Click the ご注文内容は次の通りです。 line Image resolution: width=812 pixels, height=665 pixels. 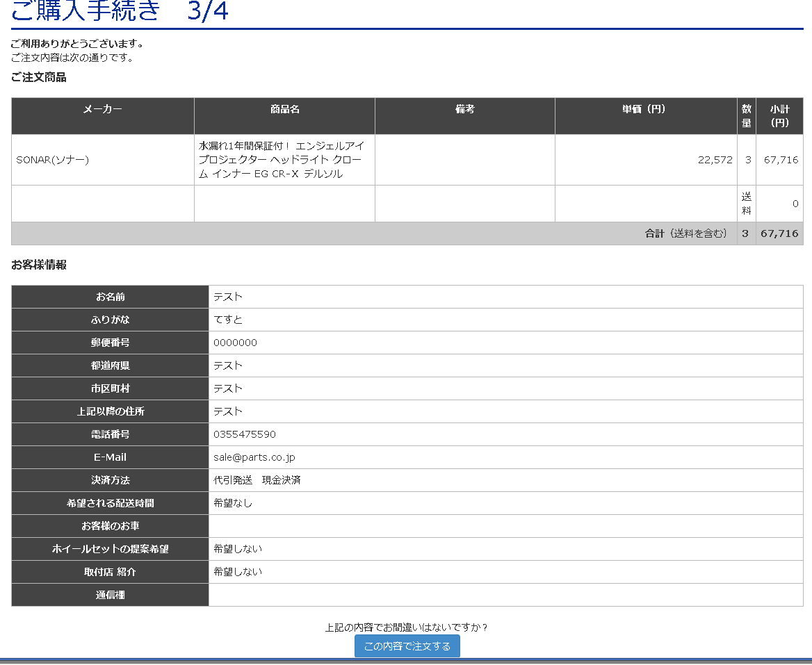(72, 58)
